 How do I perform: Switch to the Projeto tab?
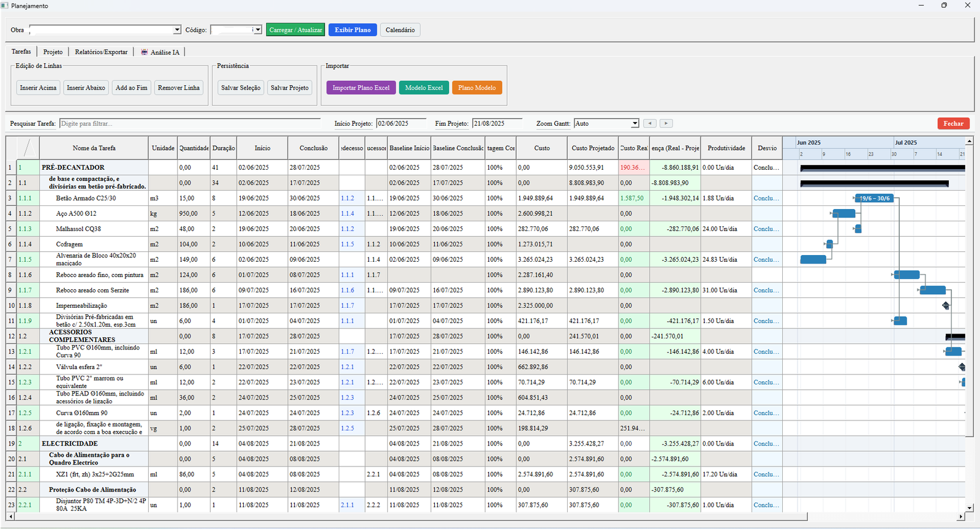pyautogui.click(x=53, y=52)
